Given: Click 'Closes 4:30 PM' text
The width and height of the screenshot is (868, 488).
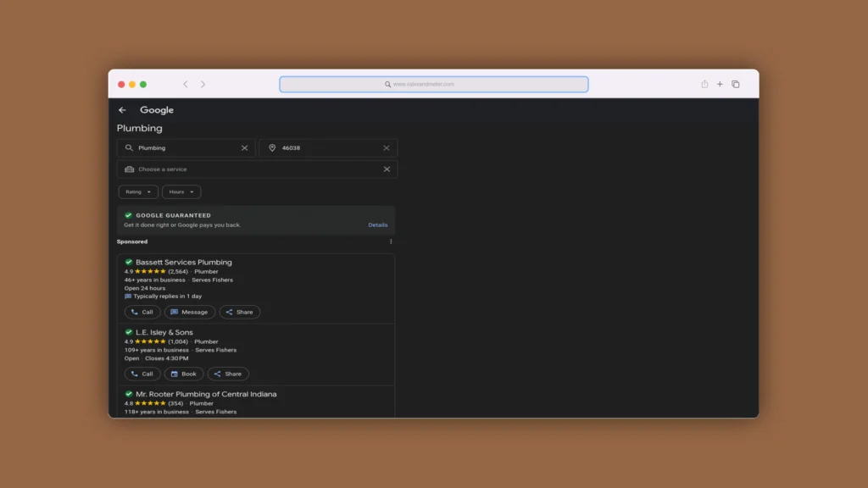Looking at the screenshot, I should 167,358.
